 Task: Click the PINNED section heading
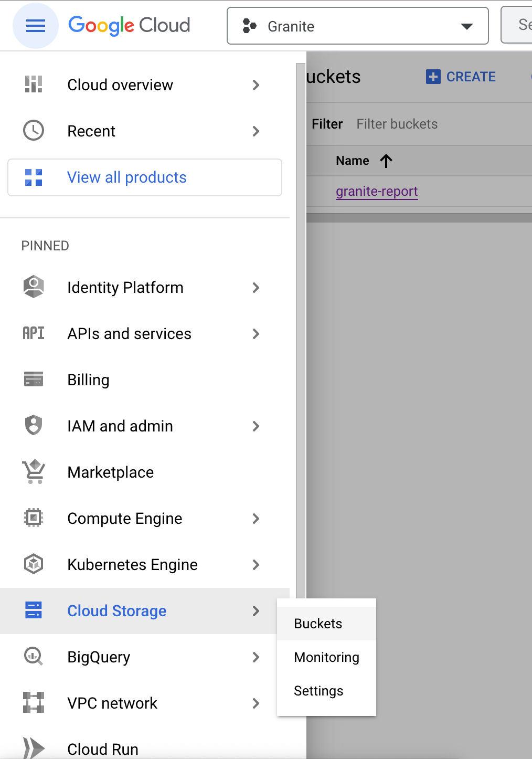[x=45, y=246]
